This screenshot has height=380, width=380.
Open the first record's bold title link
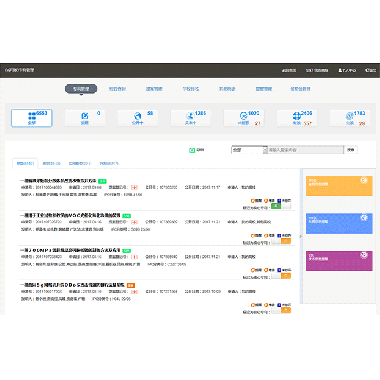click(58, 181)
